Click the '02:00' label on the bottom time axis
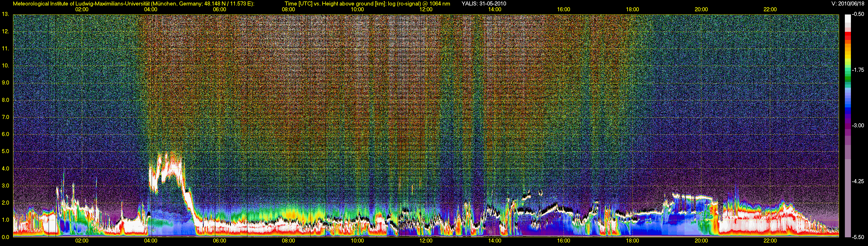The height and width of the screenshot is (246, 868). click(x=82, y=241)
